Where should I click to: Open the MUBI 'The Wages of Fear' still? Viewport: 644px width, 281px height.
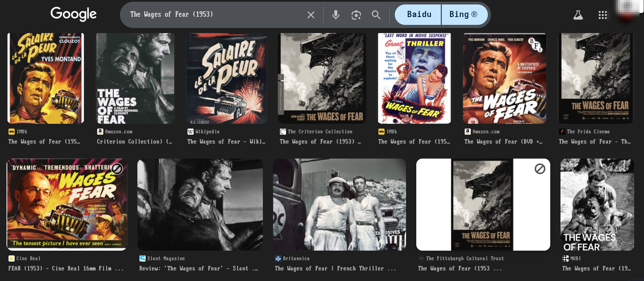[x=597, y=205]
